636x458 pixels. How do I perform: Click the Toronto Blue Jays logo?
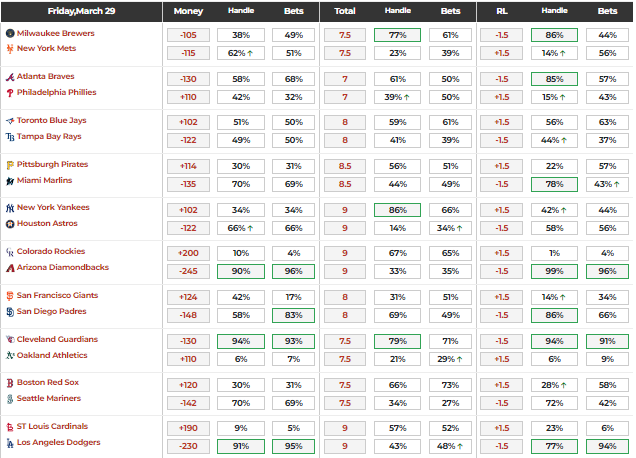pyautogui.click(x=10, y=120)
